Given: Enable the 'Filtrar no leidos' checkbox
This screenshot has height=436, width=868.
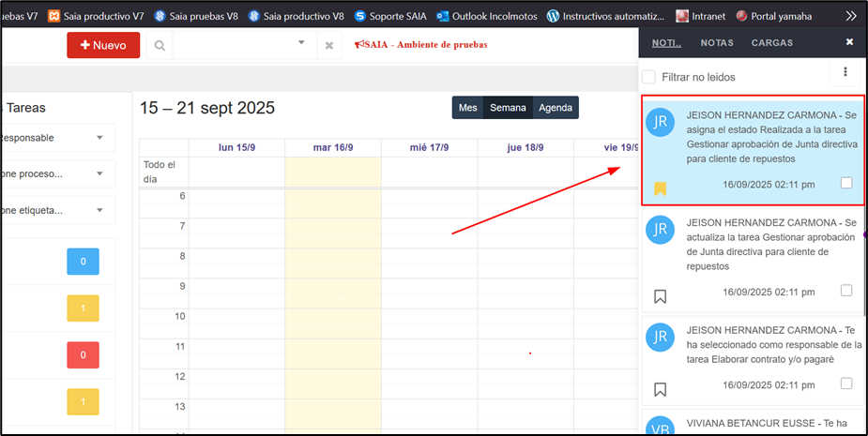Looking at the screenshot, I should coord(648,77).
